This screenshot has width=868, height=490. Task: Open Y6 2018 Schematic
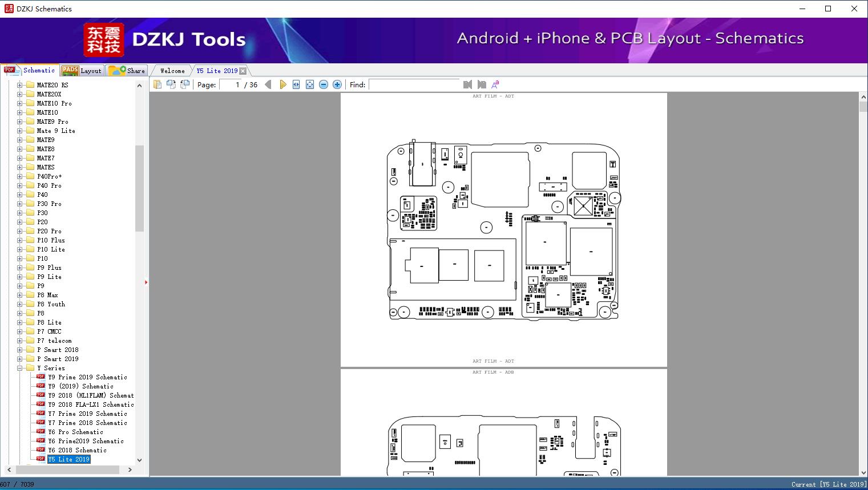78,450
